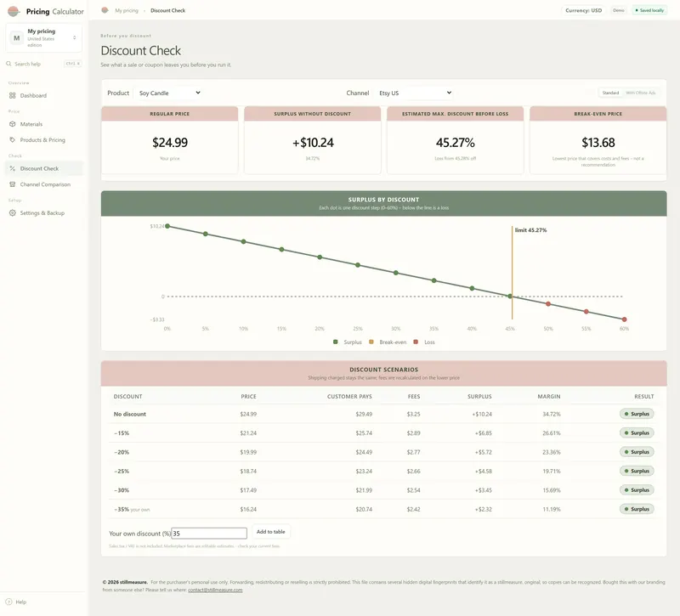Click the red Loss legend swatch
The height and width of the screenshot is (616, 680).
(x=416, y=342)
